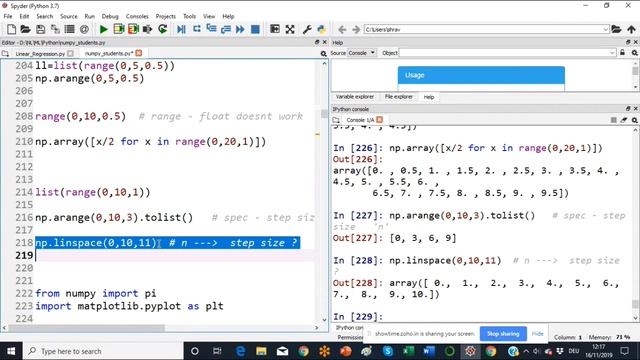Stop debugging with blue square
The image size is (640, 360).
pos(255,29)
